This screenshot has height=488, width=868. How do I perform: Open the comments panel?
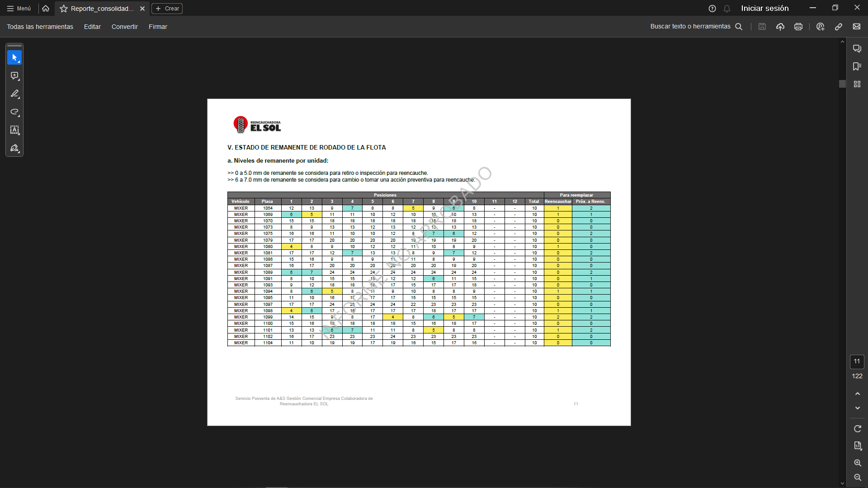coord(857,48)
